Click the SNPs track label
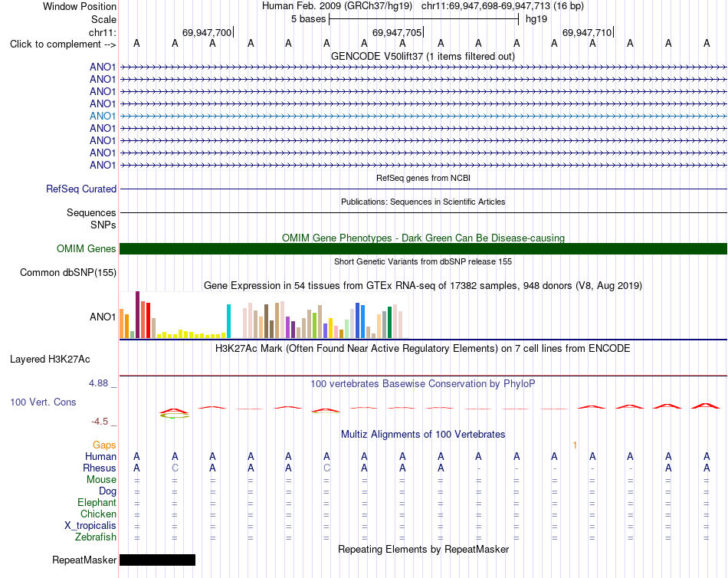 (x=103, y=225)
